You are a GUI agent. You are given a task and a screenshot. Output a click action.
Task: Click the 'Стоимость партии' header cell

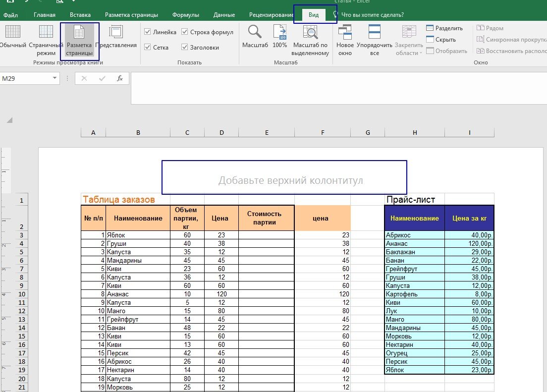(x=267, y=218)
